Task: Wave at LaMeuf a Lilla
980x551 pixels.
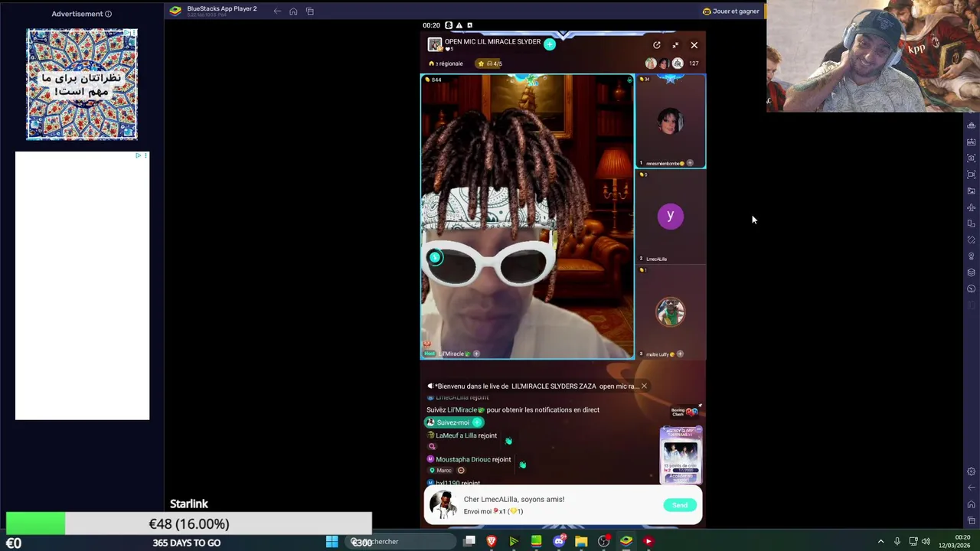Action: (508, 441)
